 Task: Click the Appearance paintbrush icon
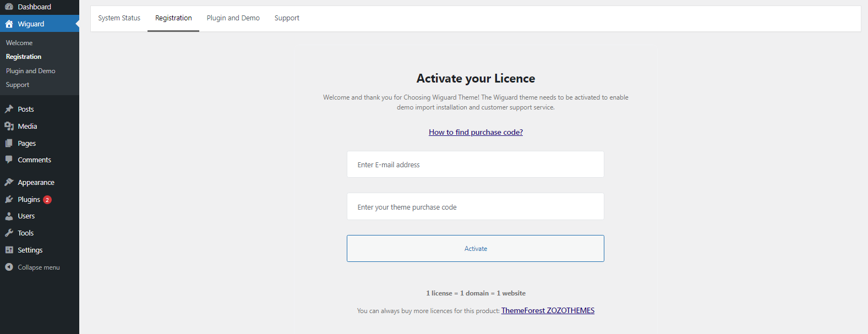9,182
